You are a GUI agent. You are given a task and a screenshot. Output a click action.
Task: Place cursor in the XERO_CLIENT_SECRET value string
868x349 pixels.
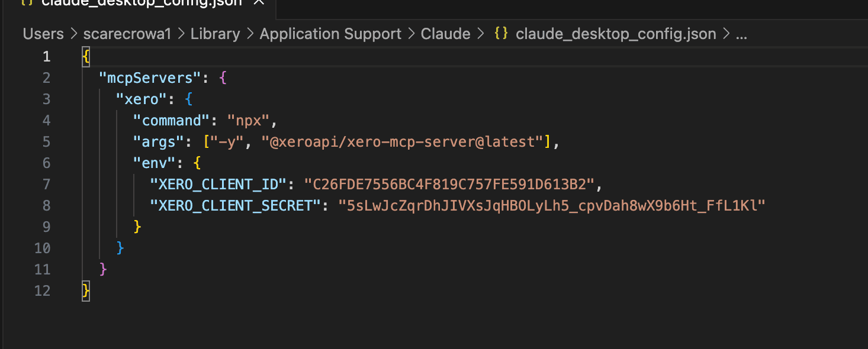point(551,206)
